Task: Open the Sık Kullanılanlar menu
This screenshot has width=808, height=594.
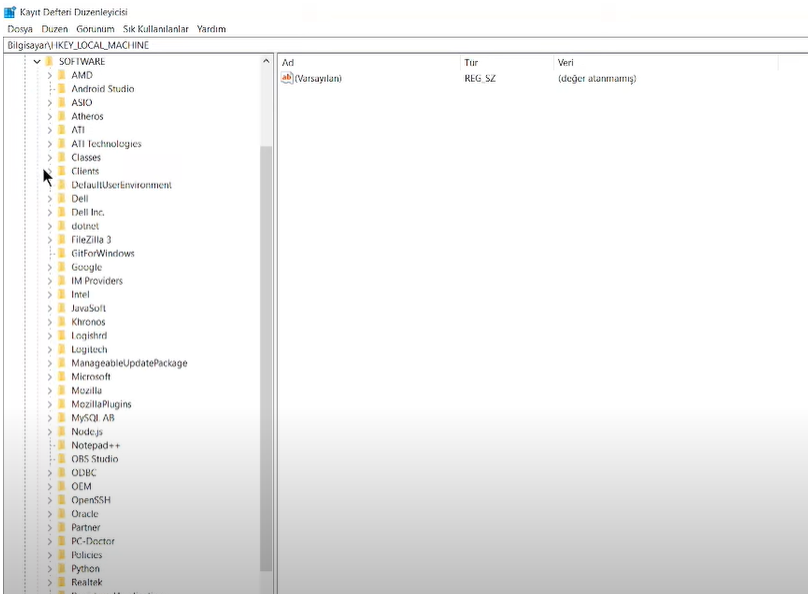Action: coord(155,29)
